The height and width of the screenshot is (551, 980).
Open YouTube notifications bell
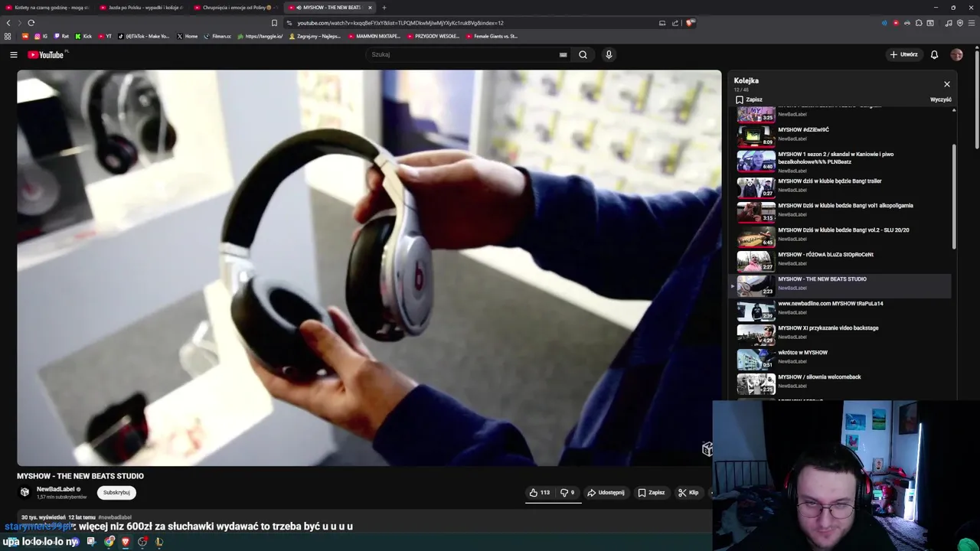pyautogui.click(x=934, y=54)
